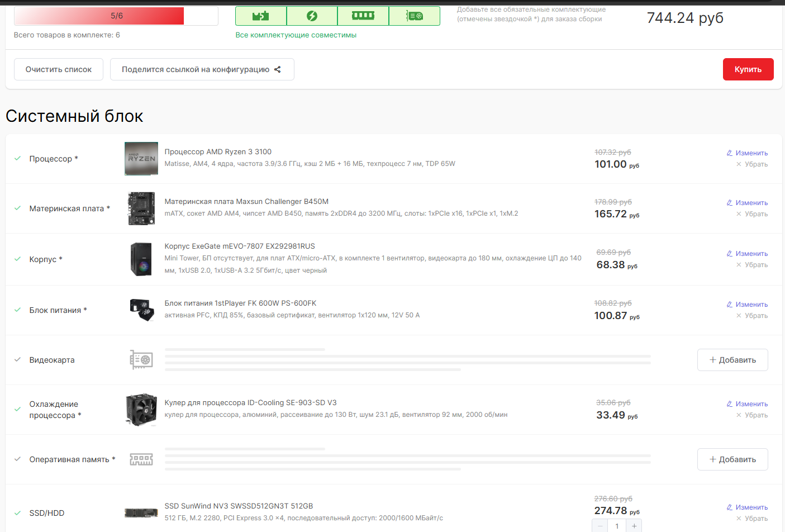Image resolution: width=785 pixels, height=532 pixels.
Task: Click the Системный блок heading
Action: click(x=74, y=116)
